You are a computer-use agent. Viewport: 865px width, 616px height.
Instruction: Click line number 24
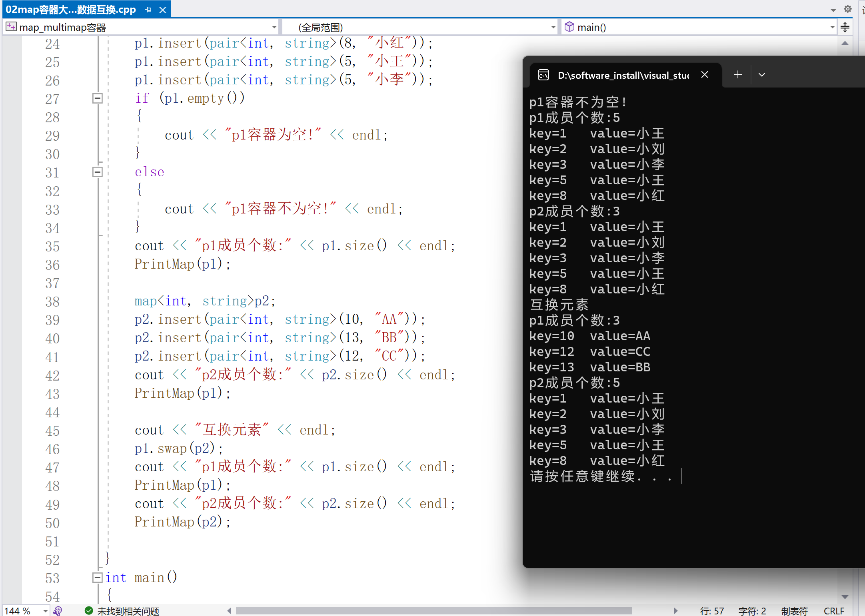click(x=52, y=44)
